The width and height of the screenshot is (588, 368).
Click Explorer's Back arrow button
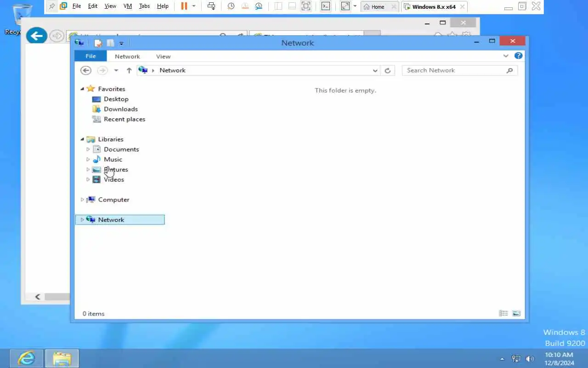(86, 70)
